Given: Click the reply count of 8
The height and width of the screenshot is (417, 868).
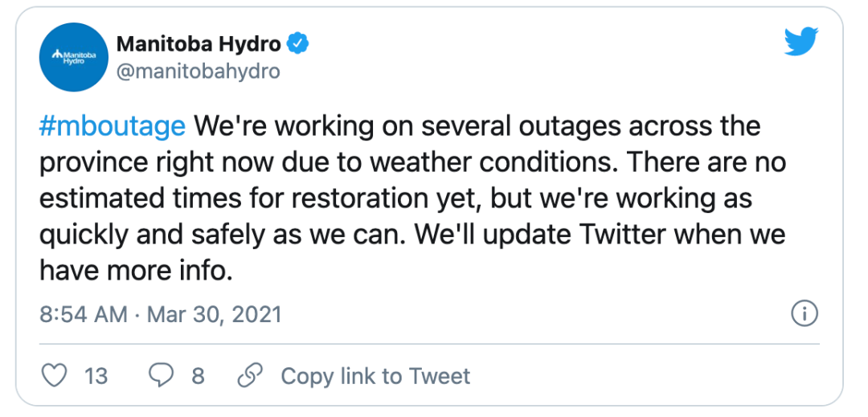Looking at the screenshot, I should (198, 375).
